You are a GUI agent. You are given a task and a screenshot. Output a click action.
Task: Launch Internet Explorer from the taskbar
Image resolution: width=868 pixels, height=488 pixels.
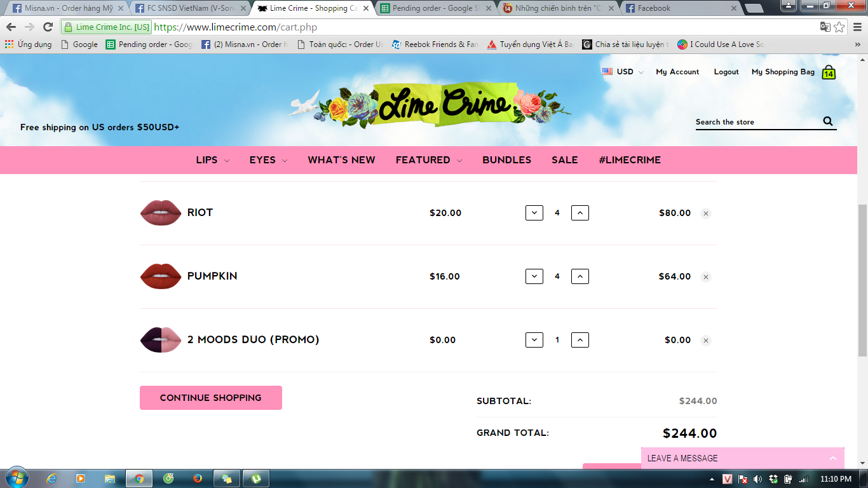click(x=52, y=478)
